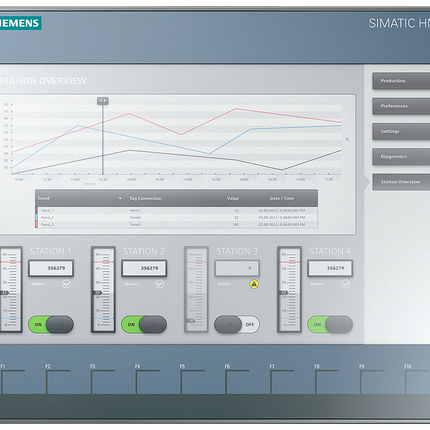This screenshot has height=430, width=430.
Task: Click the Station 2 status checkmark icon
Action: coord(160,284)
